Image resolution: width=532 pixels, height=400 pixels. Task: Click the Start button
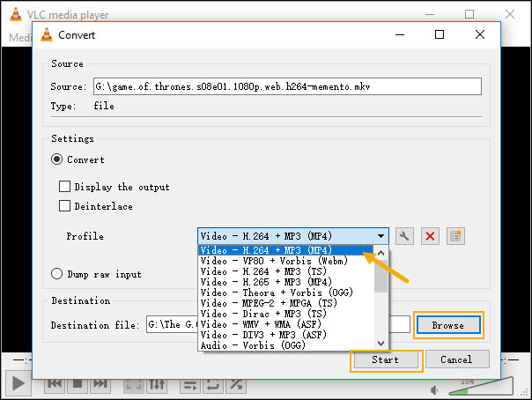pyautogui.click(x=386, y=359)
